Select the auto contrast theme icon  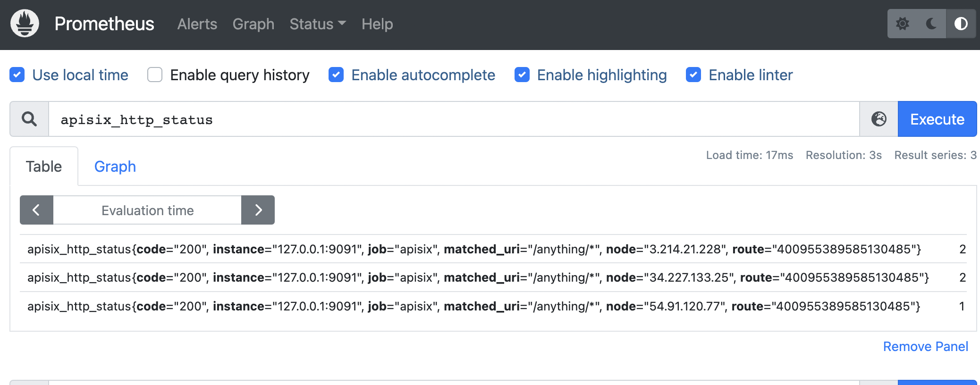[x=961, y=24]
